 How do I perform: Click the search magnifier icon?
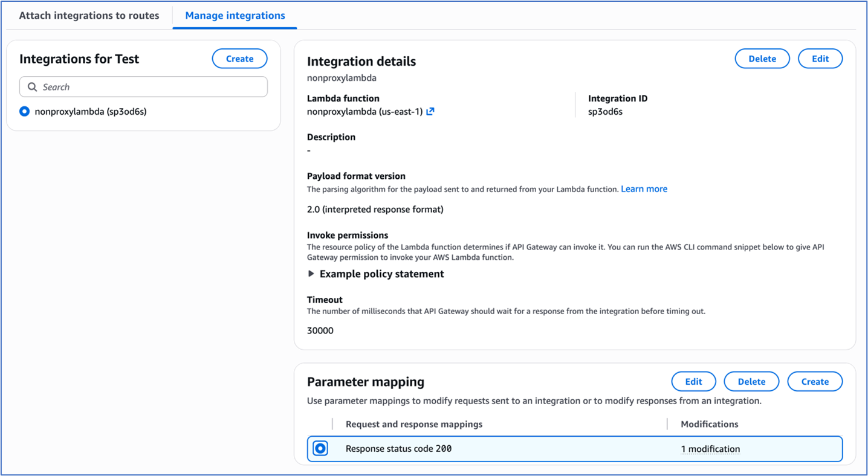33,86
